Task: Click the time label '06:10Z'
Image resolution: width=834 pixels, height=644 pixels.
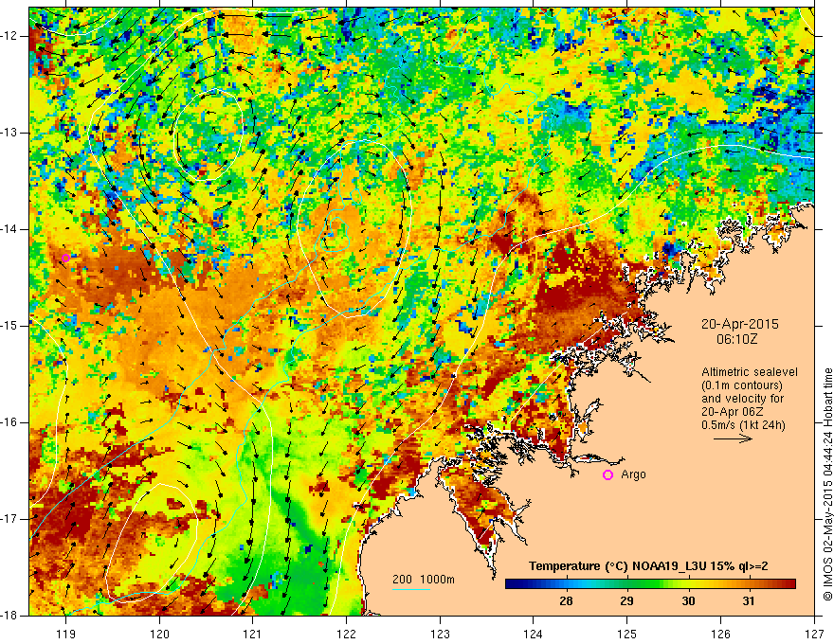Action: click(736, 339)
